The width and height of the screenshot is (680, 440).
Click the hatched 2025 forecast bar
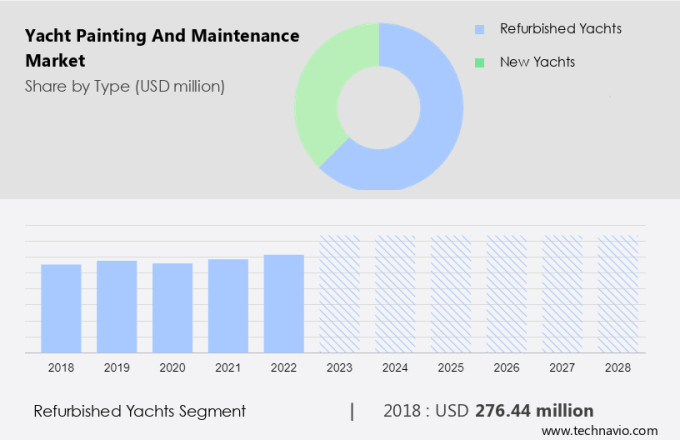pyautogui.click(x=451, y=294)
